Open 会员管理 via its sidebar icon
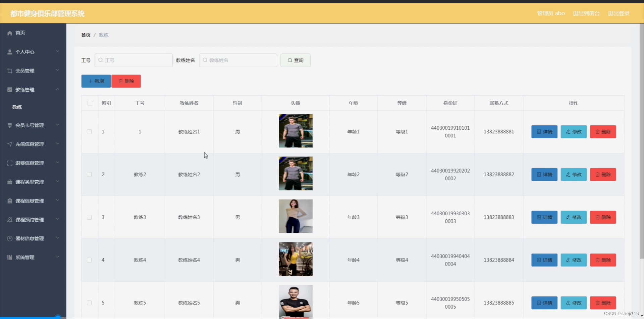 click(9, 71)
